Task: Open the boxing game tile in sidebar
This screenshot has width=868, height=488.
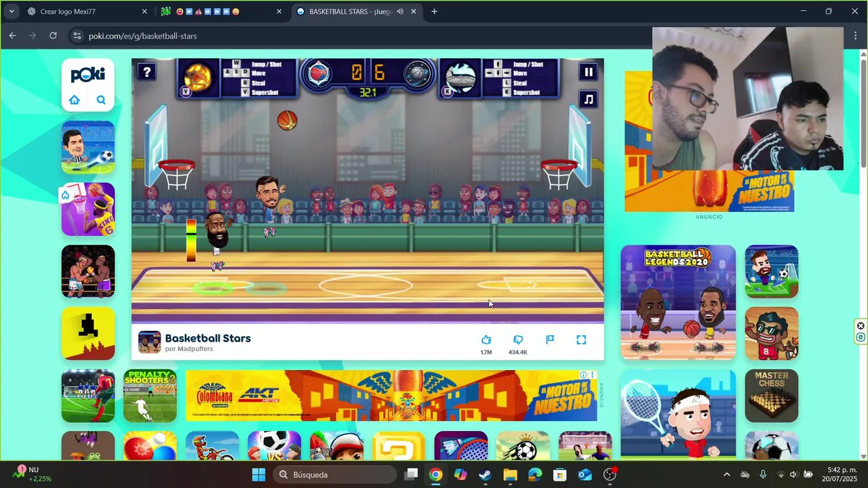Action: pyautogui.click(x=88, y=271)
